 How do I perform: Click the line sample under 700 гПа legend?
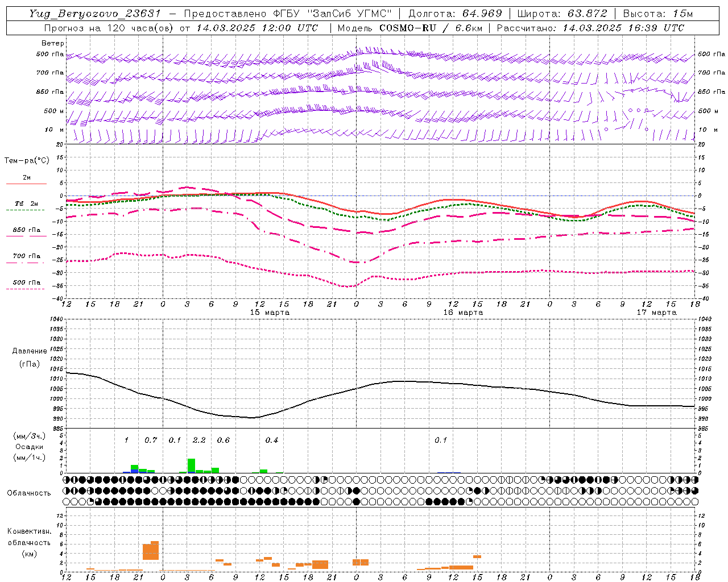25,263
